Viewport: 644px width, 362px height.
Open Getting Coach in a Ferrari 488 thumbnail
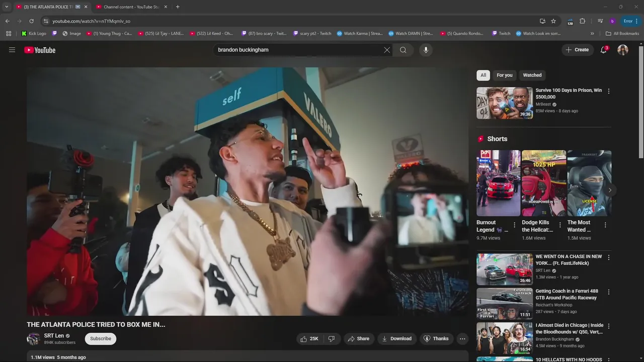point(505,304)
